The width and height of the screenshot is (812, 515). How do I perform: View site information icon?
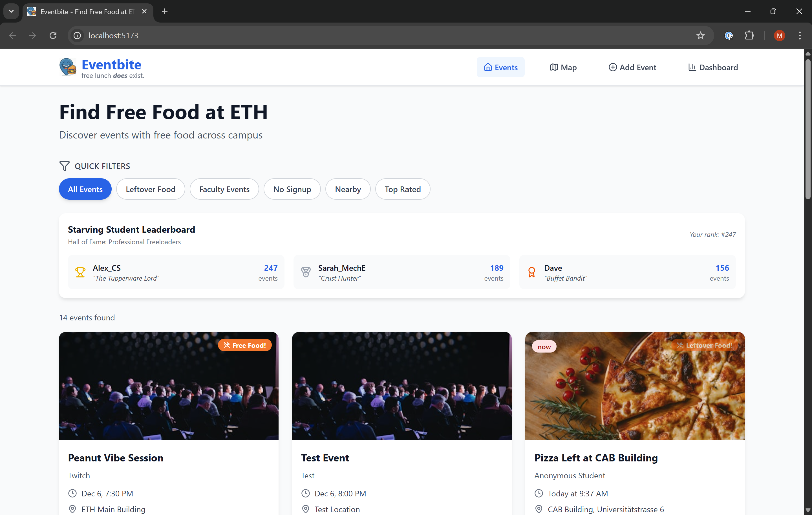tap(77, 36)
